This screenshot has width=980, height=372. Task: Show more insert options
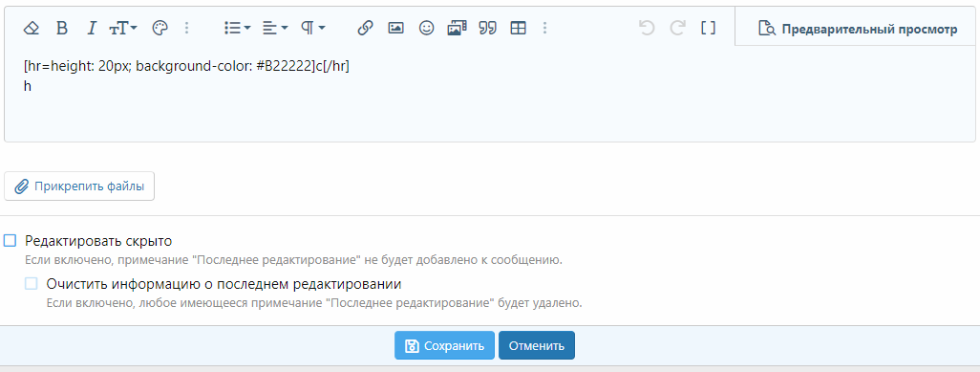545,28
